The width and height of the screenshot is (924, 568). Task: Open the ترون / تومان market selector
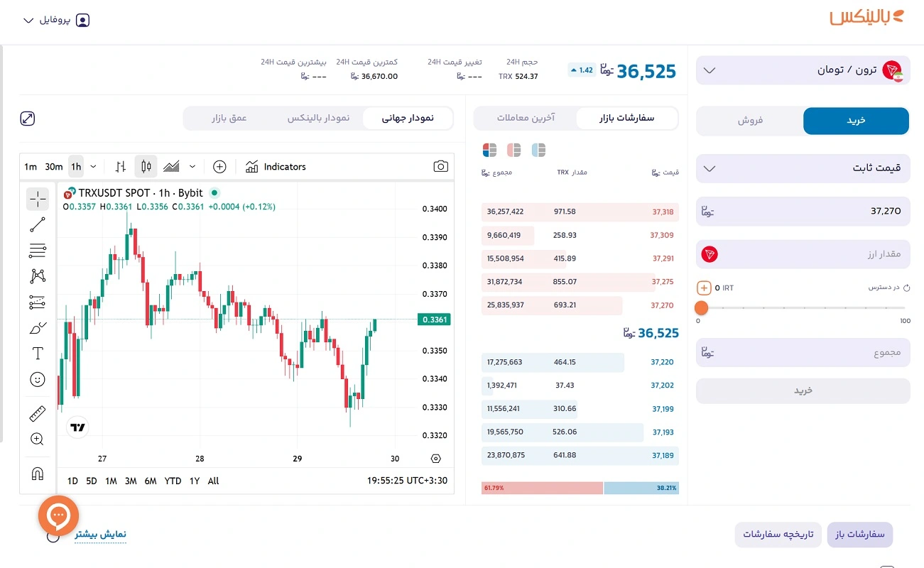[x=803, y=70]
